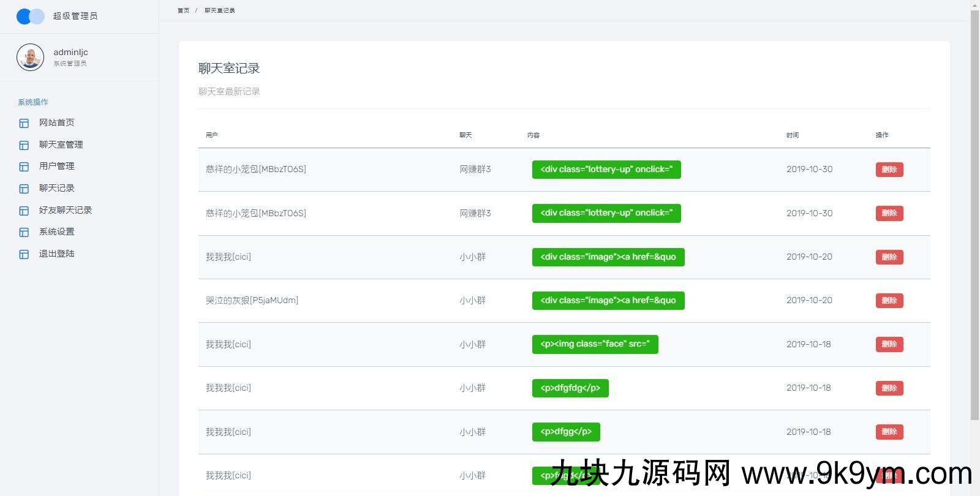Viewport: 980px width, 496px height.
Task: Click the icon next to 系统设置
Action: click(x=24, y=232)
